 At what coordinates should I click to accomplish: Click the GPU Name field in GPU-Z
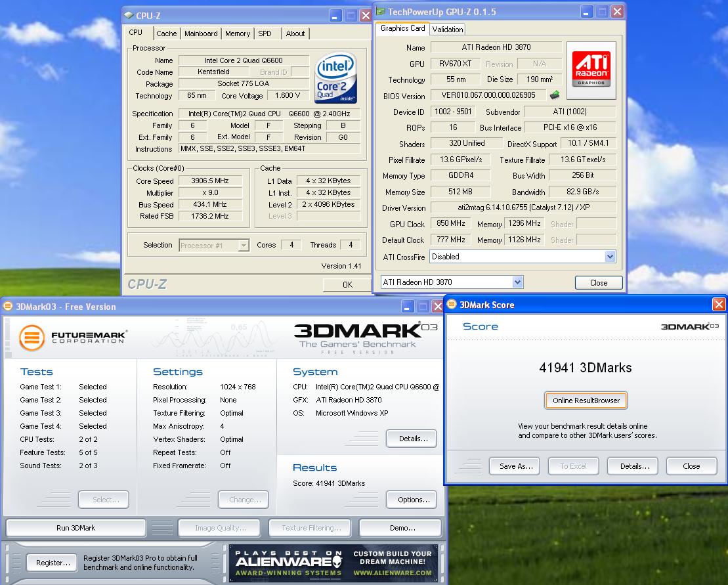[496, 47]
